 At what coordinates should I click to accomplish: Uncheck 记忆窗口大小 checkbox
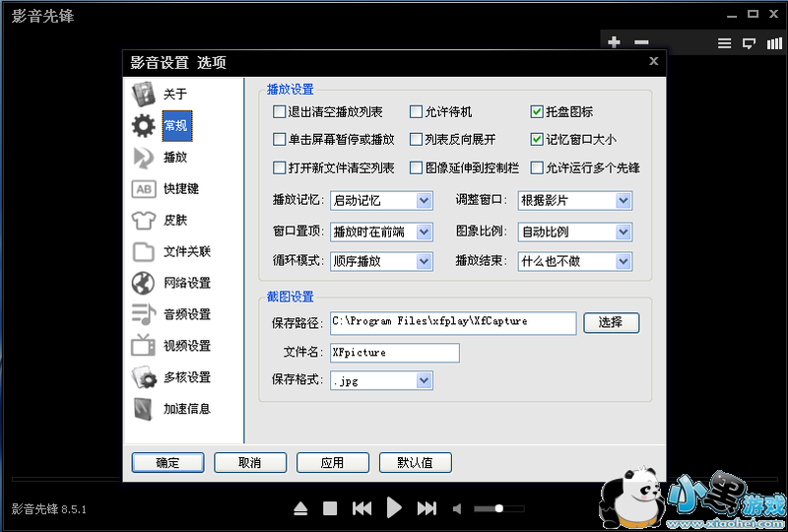[x=537, y=139]
